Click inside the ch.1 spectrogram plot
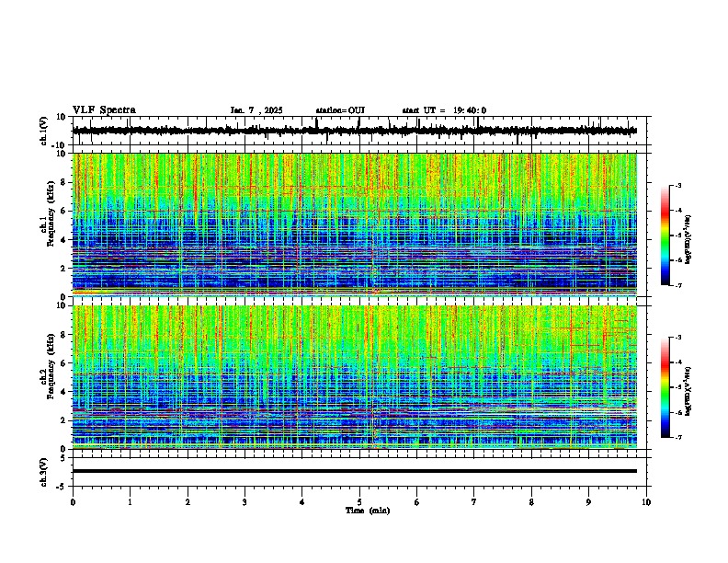This screenshot has height=563, width=728. 355,224
